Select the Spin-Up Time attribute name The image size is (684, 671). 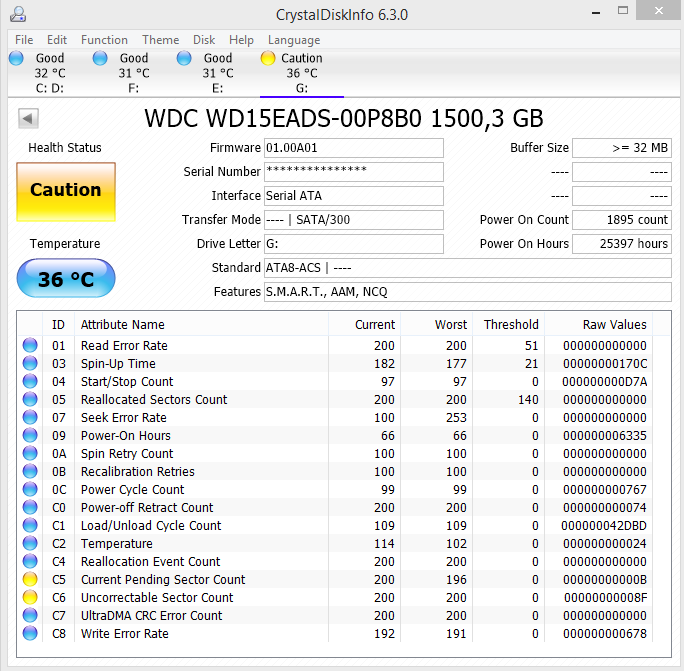pos(118,363)
